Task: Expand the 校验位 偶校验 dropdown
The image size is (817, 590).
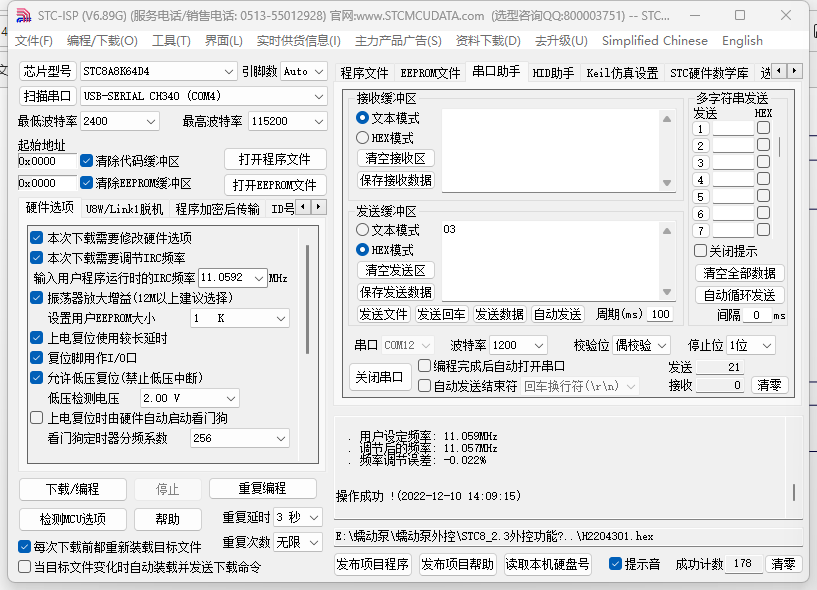Action: [x=662, y=345]
